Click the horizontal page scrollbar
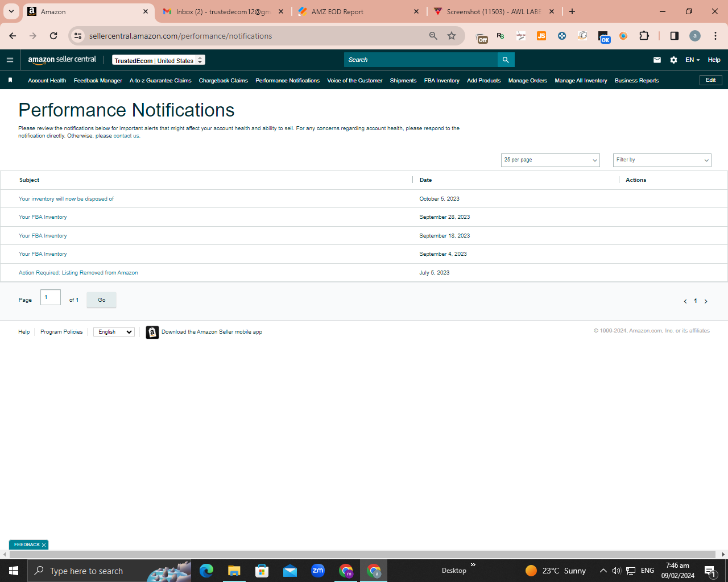The image size is (728, 582). point(362,554)
